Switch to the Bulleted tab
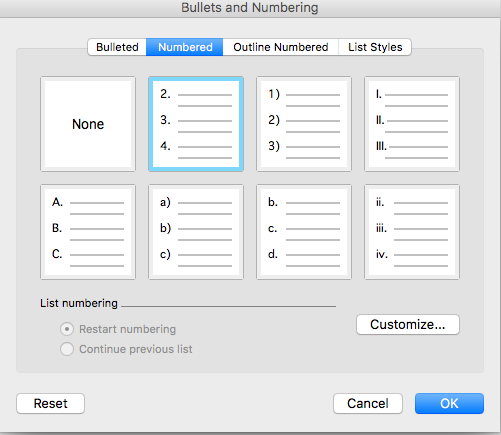 click(117, 47)
